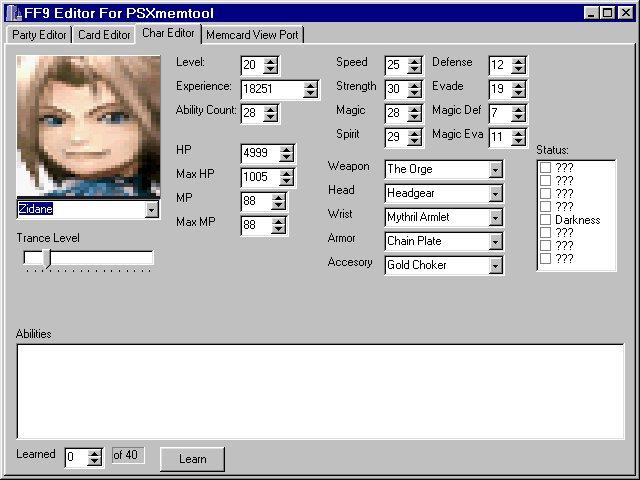Image resolution: width=640 pixels, height=480 pixels.
Task: Click the Strength spinner arrows
Action: coord(415,89)
